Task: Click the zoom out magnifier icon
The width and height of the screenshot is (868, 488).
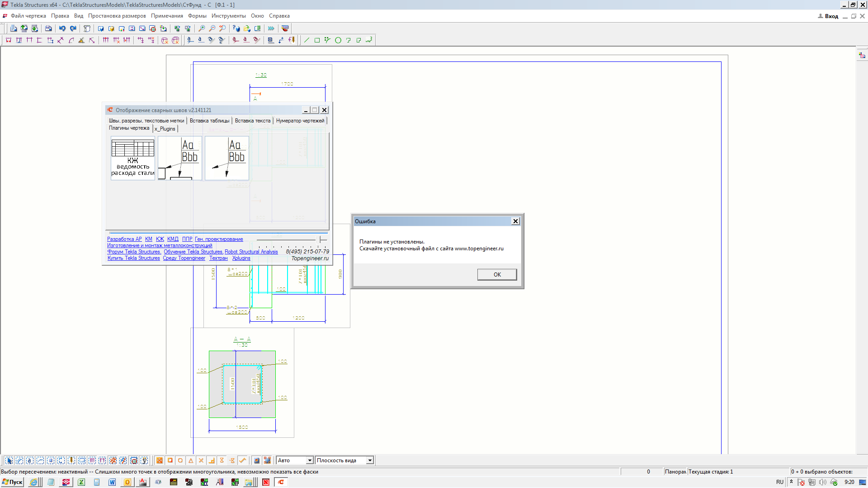Action: click(212, 28)
